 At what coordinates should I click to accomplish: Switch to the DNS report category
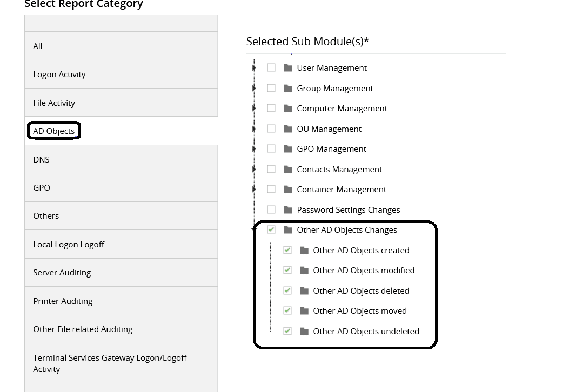click(x=41, y=159)
